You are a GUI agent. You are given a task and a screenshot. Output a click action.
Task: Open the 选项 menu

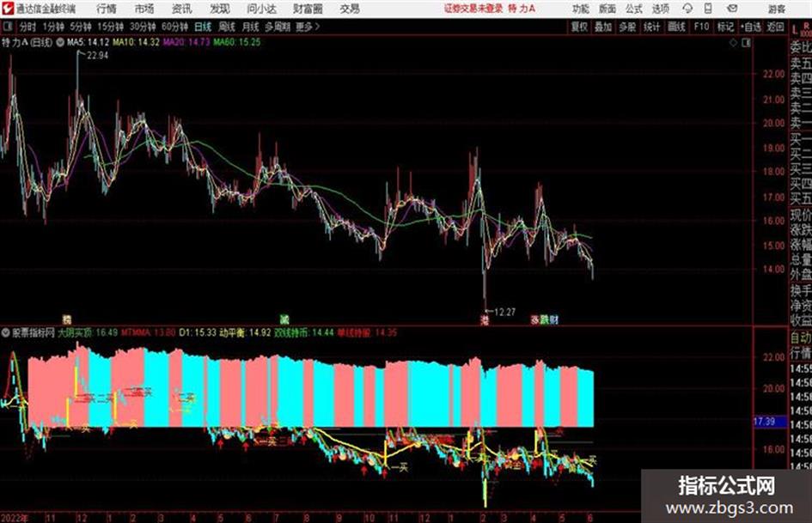(660, 9)
